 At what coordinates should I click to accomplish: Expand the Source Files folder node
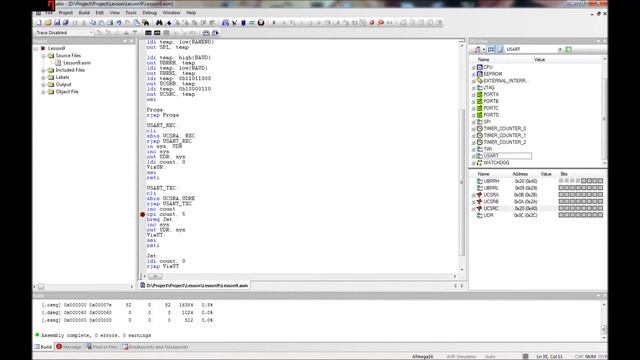pyautogui.click(x=43, y=56)
